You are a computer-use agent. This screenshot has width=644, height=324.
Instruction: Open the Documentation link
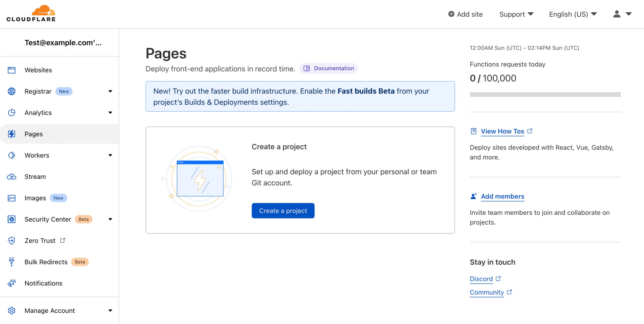pos(329,68)
